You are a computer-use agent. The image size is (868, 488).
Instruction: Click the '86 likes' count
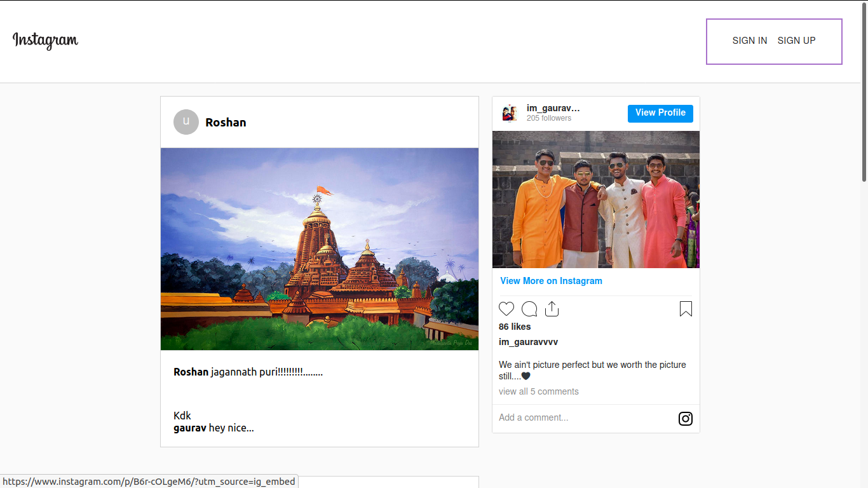pyautogui.click(x=515, y=327)
